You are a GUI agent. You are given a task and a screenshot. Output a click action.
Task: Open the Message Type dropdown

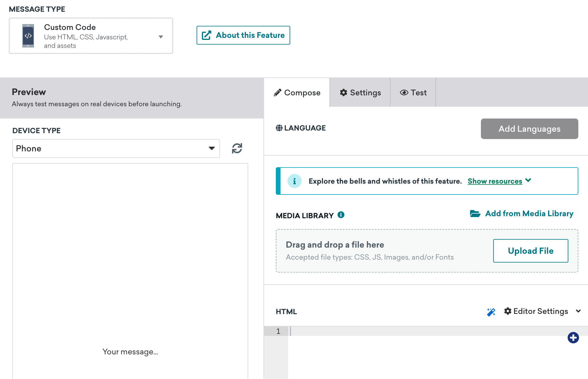[160, 37]
